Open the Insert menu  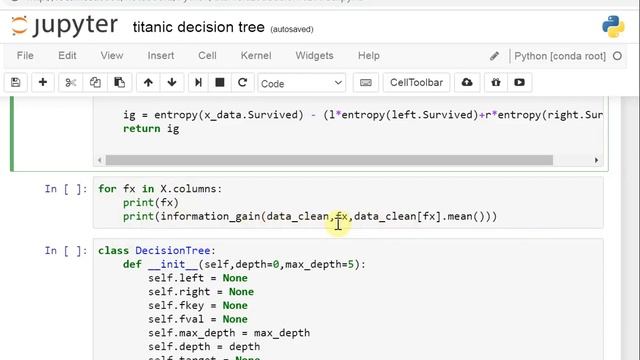tap(161, 56)
